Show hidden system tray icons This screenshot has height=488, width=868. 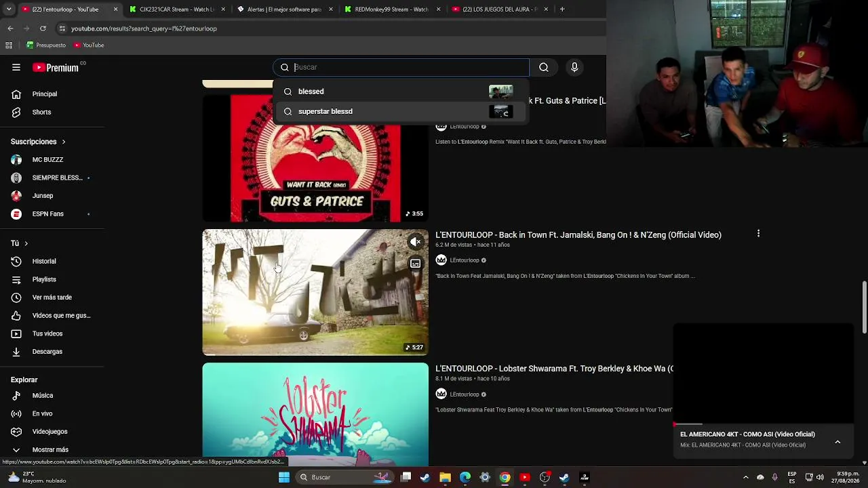746,477
